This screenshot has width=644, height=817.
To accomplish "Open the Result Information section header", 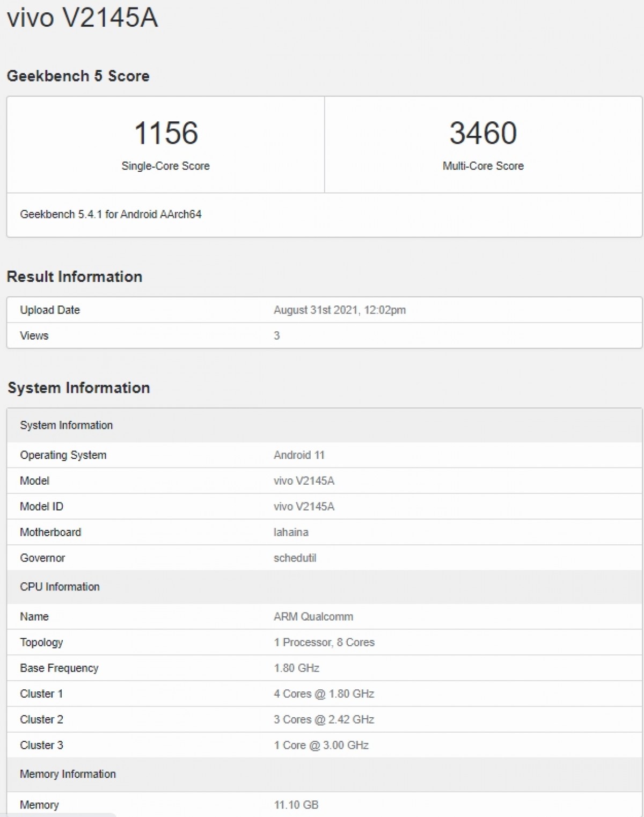I will 74,276.
